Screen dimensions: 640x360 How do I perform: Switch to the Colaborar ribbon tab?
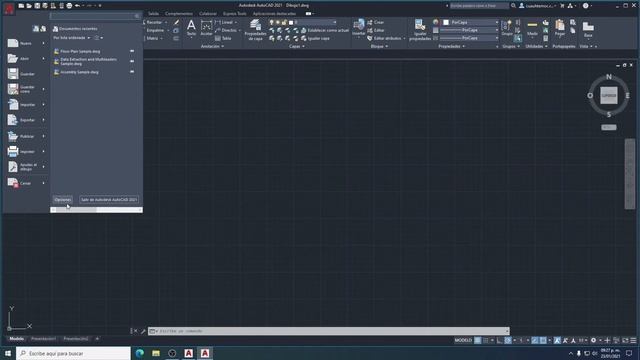pyautogui.click(x=208, y=14)
